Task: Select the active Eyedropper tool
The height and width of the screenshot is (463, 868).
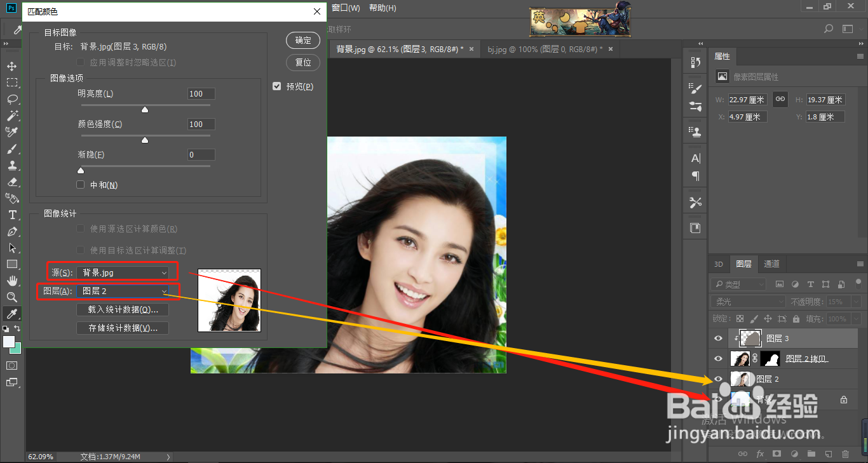Action: (12, 313)
